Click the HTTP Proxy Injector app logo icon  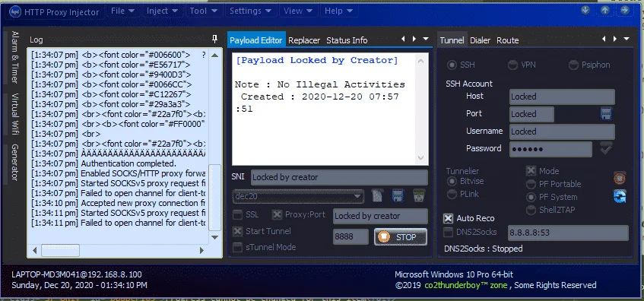coord(15,11)
